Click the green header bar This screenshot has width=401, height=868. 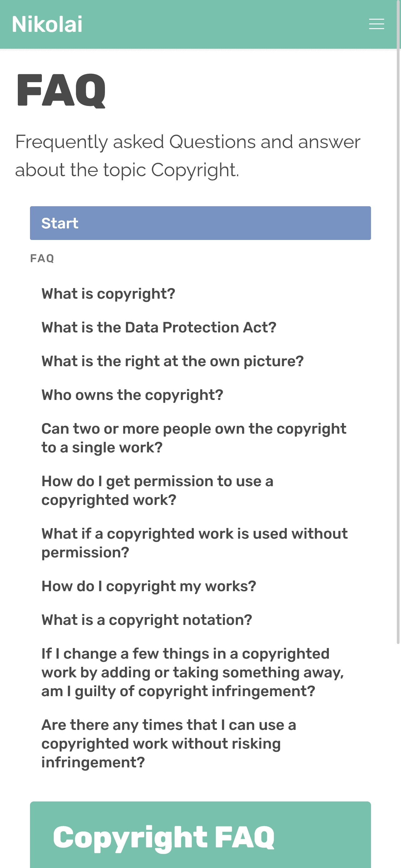point(200,23)
